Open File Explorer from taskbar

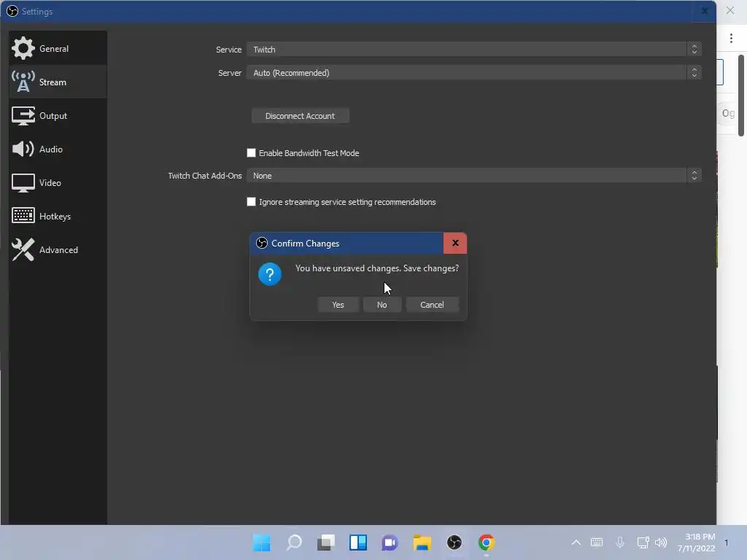point(422,542)
